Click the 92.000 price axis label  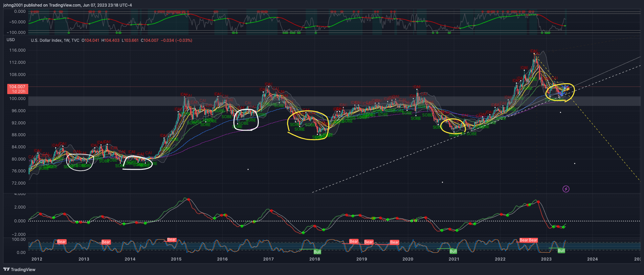pos(18,123)
